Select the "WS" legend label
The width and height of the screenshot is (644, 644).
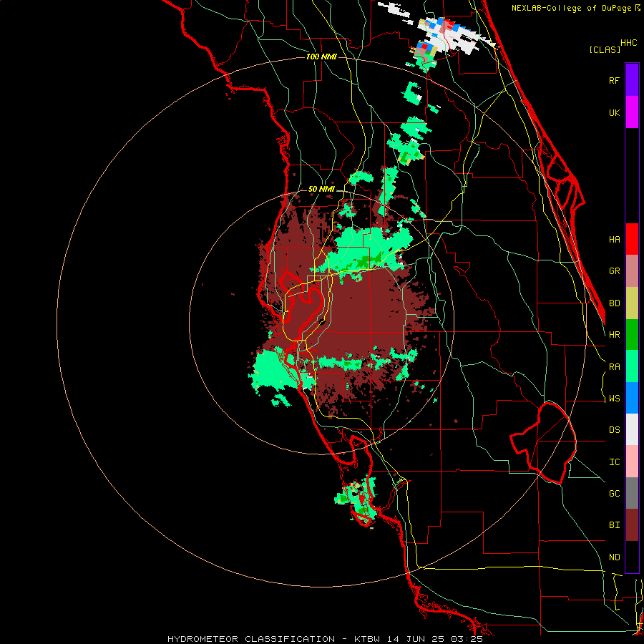[614, 399]
